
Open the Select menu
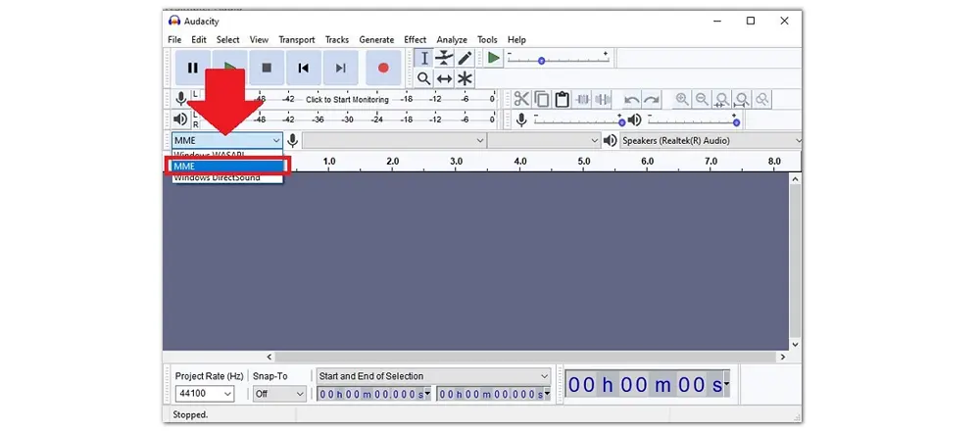pos(228,39)
